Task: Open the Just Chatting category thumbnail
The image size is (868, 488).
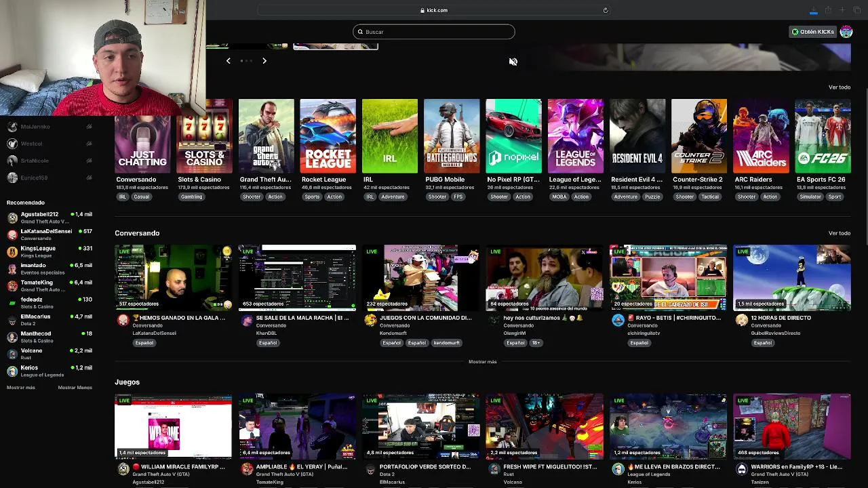Action: click(142, 136)
